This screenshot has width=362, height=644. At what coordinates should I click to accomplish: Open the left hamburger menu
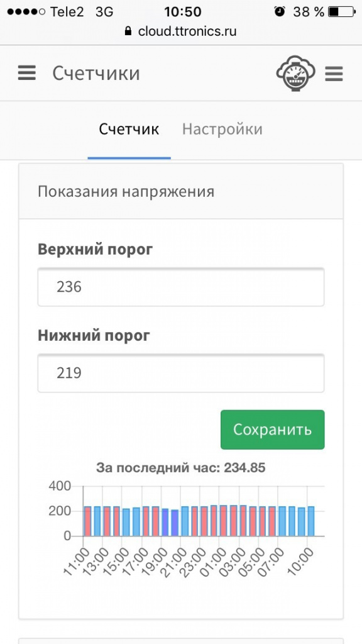point(26,73)
